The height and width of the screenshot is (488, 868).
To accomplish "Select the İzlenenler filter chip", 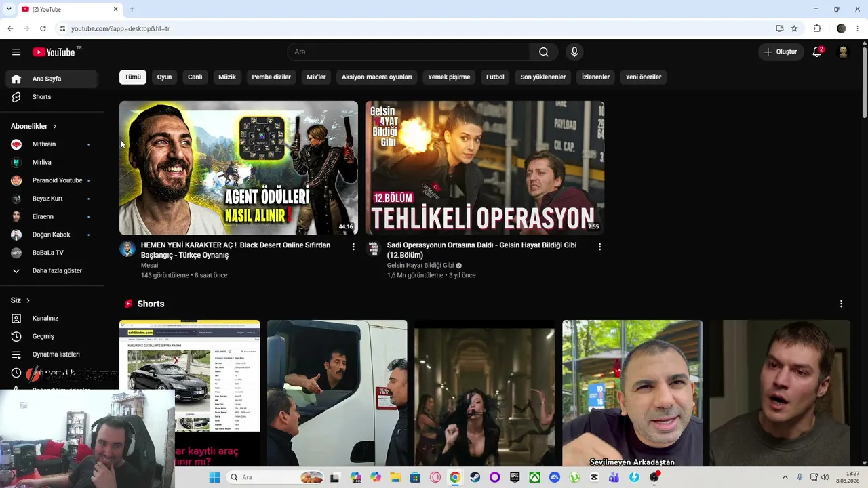I will click(x=596, y=77).
